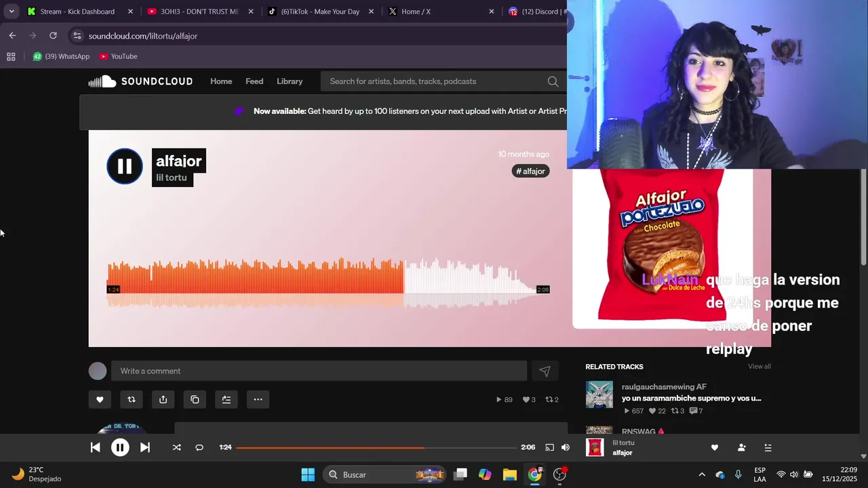
Task: Open the yo un saramambiche supremo track
Action: point(691,399)
